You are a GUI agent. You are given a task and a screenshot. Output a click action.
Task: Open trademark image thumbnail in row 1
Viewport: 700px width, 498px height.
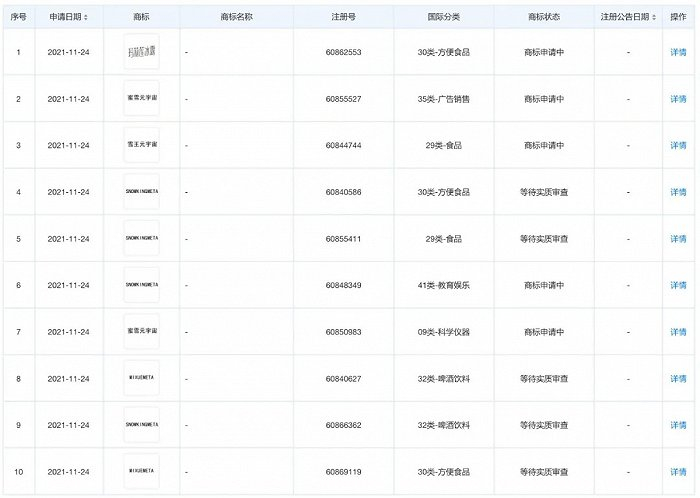pos(141,52)
